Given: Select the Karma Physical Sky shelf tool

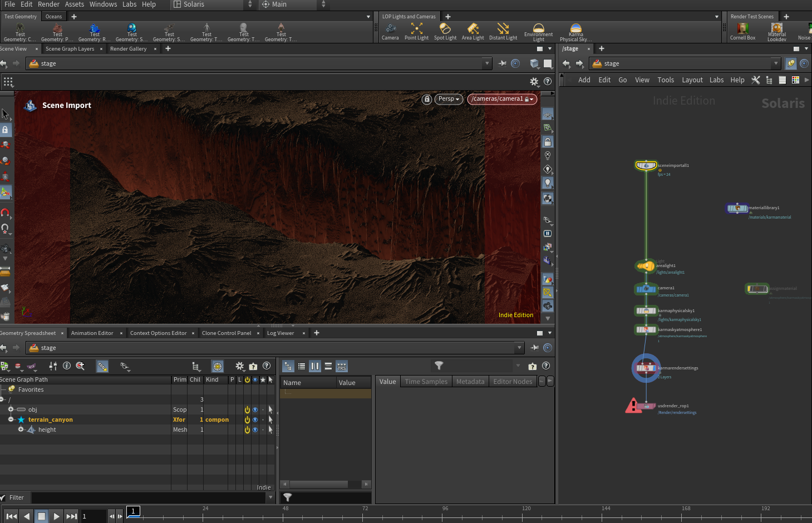Looking at the screenshot, I should point(575,32).
